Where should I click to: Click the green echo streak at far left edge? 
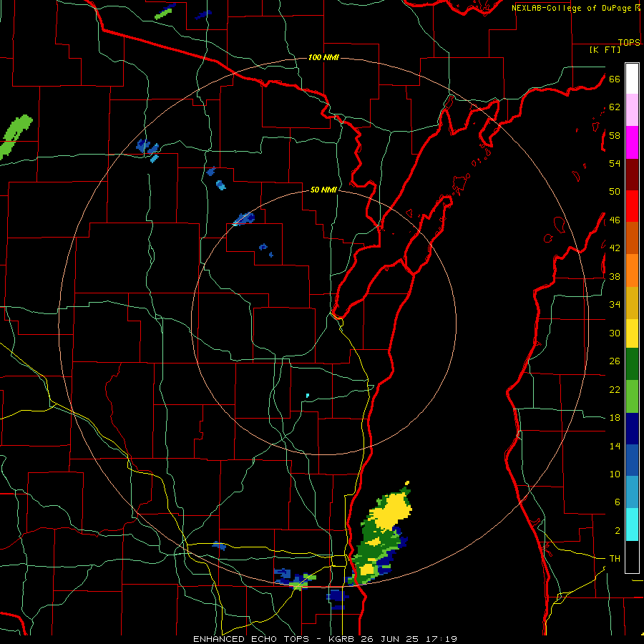(16, 137)
